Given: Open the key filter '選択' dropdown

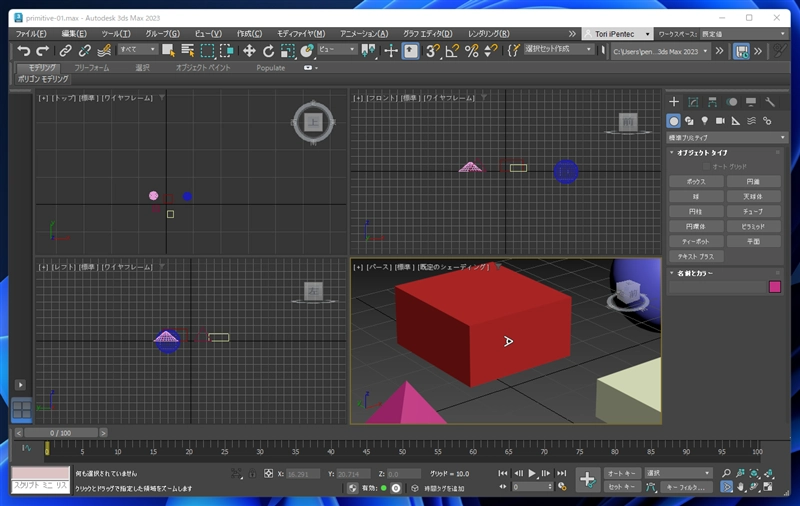Looking at the screenshot, I should pyautogui.click(x=678, y=473).
